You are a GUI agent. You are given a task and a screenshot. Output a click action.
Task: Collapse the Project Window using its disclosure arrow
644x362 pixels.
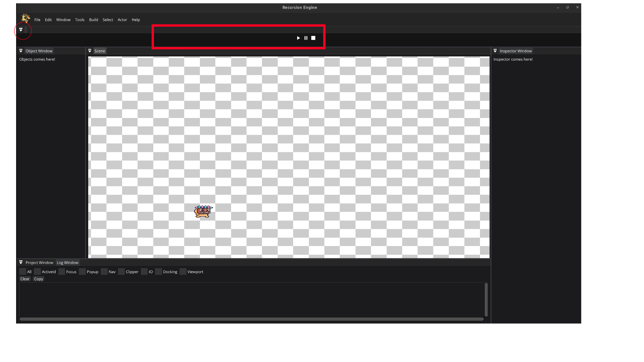pos(21,262)
